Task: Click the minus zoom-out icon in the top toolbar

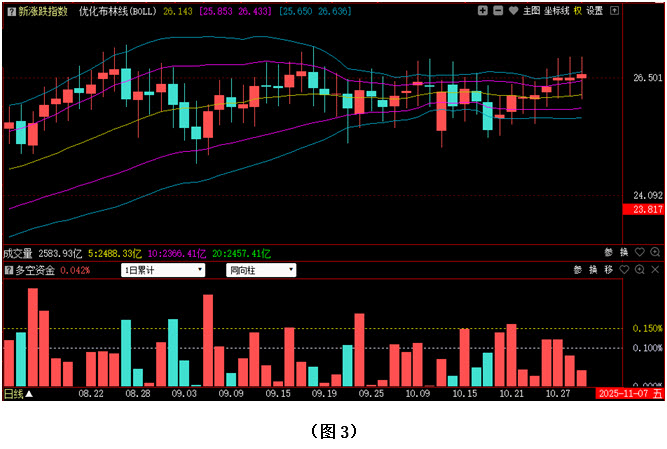Action: click(498, 10)
